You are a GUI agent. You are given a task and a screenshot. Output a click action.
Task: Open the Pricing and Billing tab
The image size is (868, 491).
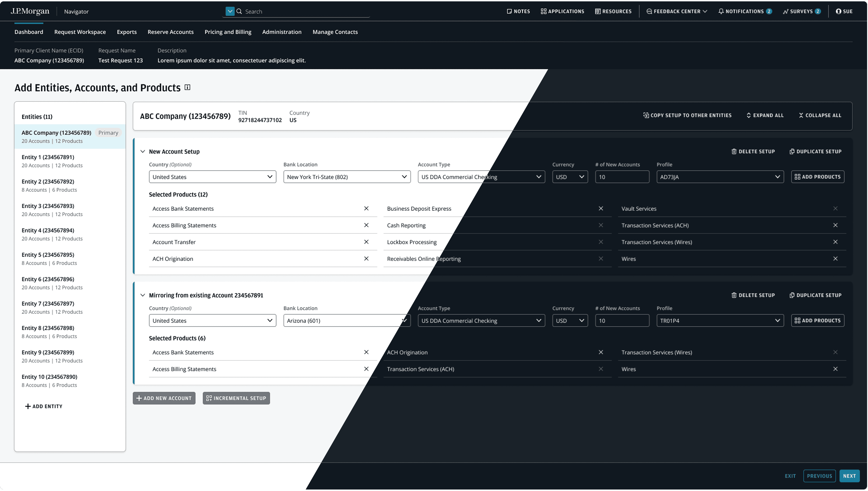click(228, 32)
